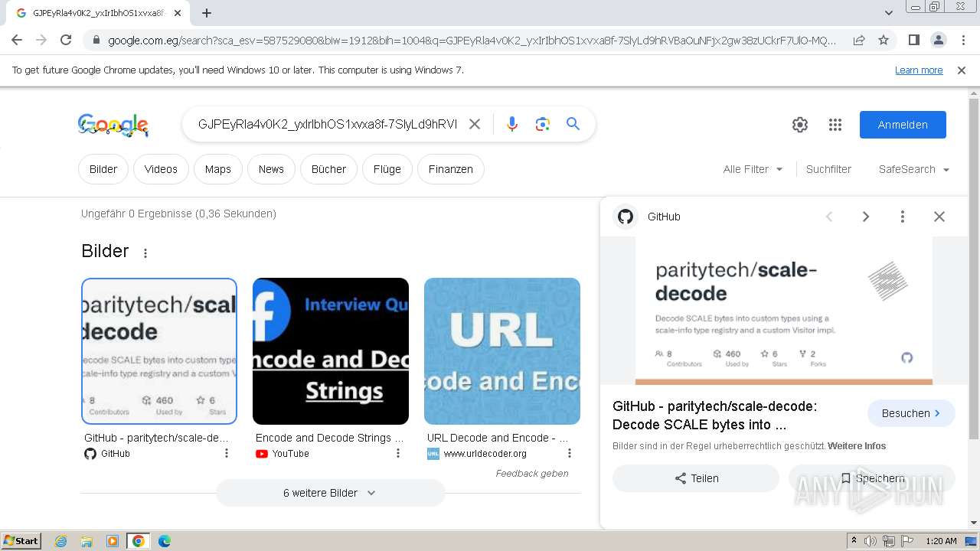Select the News filter tab

pyautogui.click(x=271, y=169)
